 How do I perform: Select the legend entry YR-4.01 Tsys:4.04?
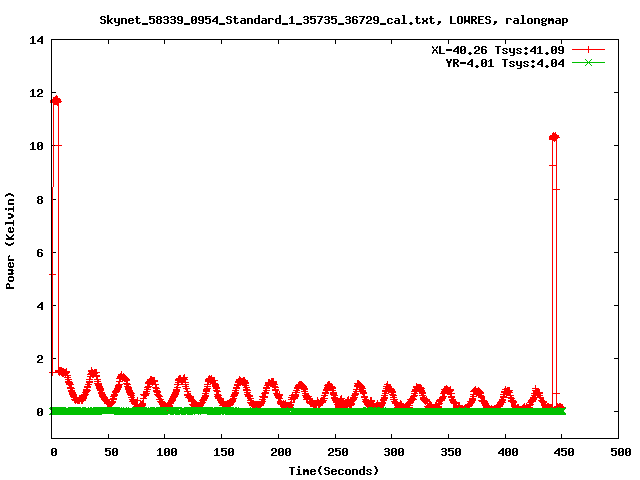[504, 63]
